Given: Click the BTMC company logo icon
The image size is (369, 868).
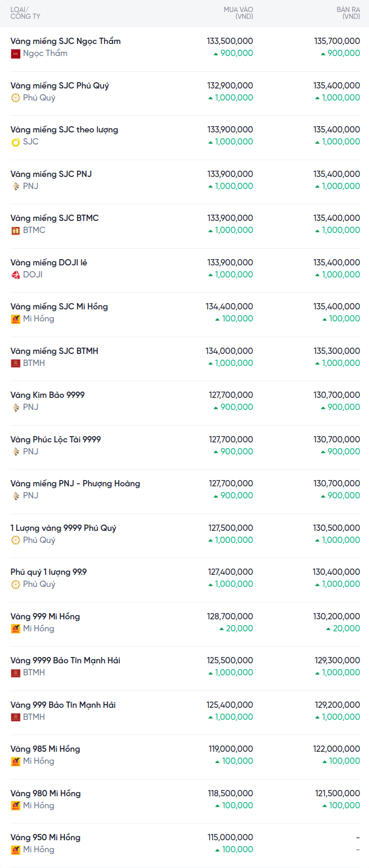Looking at the screenshot, I should [x=16, y=230].
